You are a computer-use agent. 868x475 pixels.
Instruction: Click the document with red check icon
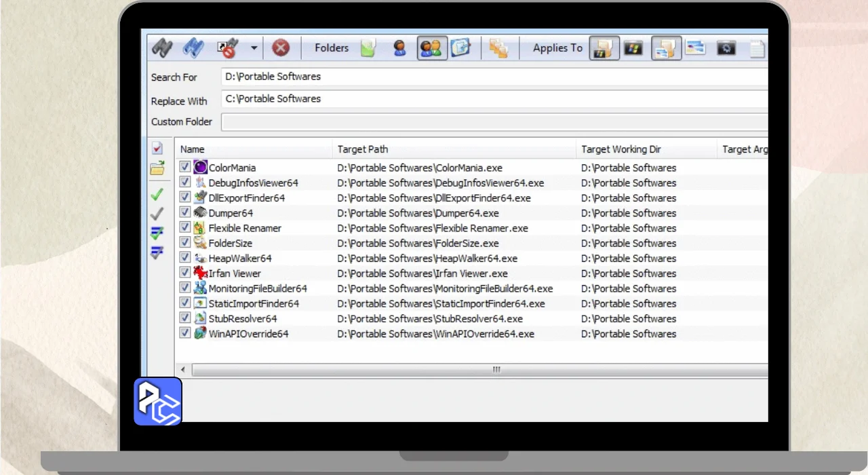point(157,148)
